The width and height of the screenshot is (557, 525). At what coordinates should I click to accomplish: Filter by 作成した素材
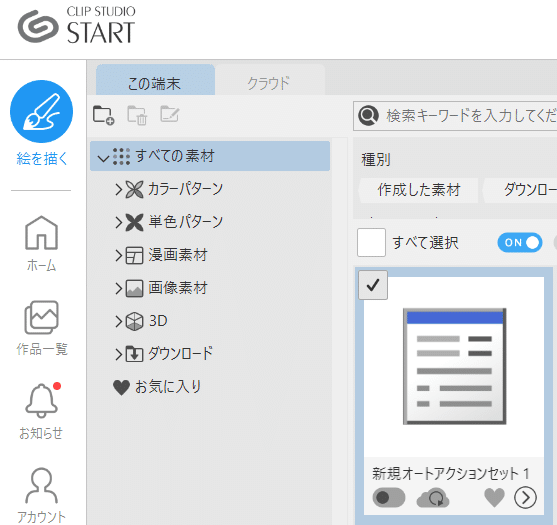(418, 190)
